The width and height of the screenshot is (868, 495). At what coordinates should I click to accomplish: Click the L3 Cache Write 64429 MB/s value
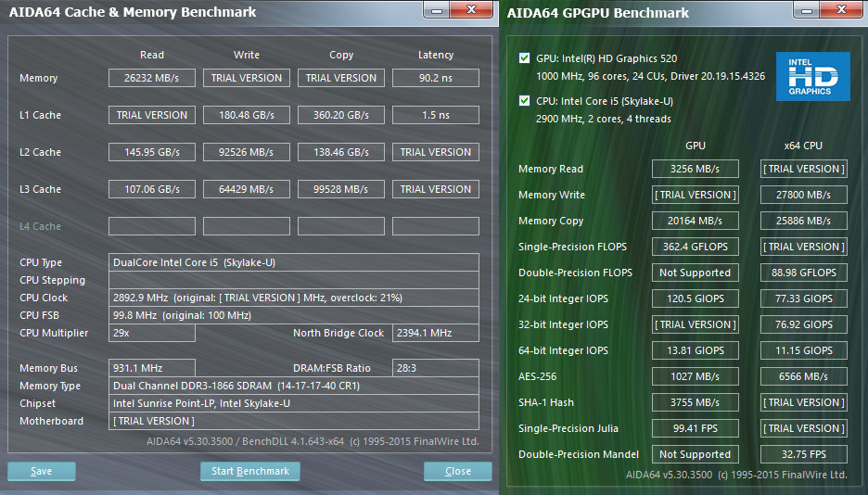(247, 189)
